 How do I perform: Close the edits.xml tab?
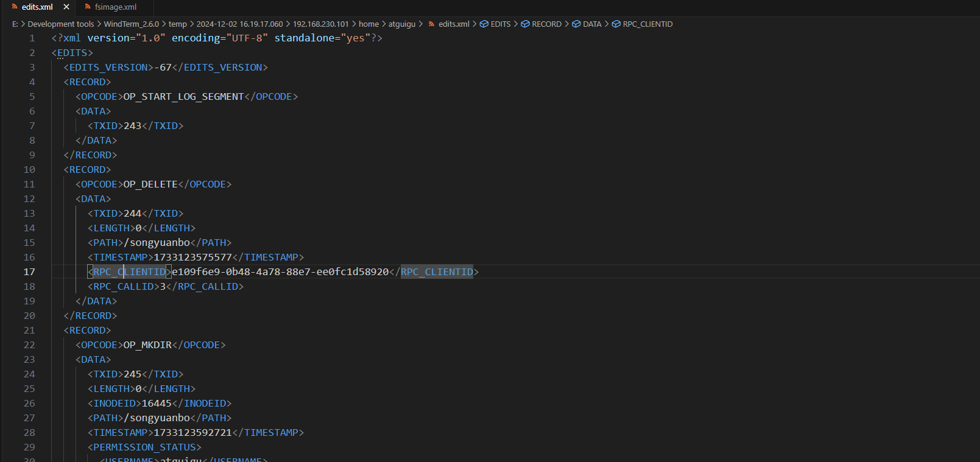click(66, 7)
